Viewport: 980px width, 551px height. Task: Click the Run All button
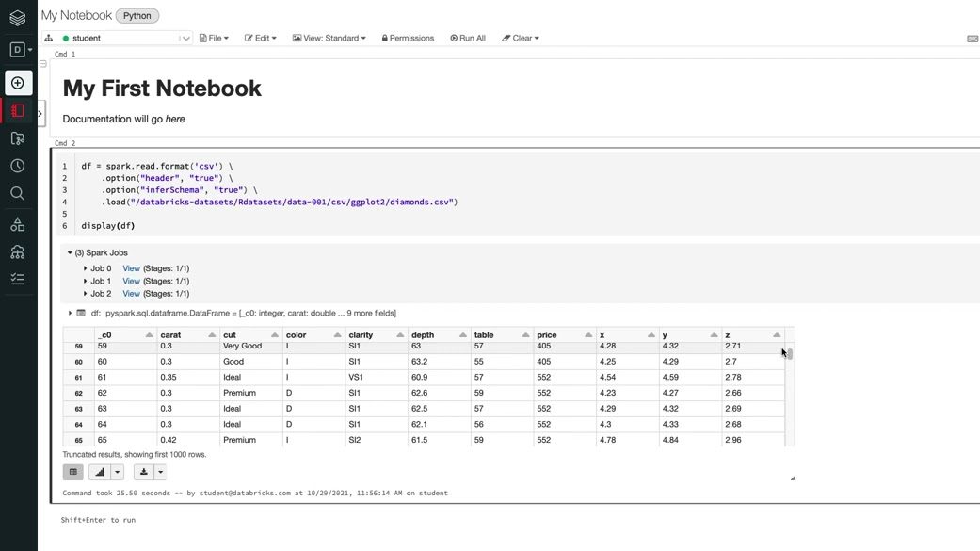pyautogui.click(x=468, y=39)
